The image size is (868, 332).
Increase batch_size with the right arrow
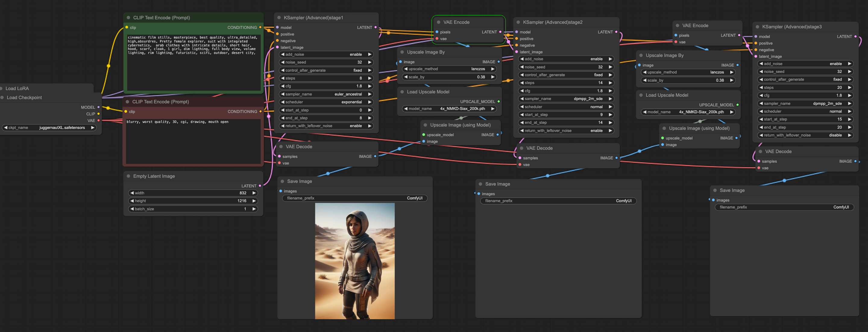pyautogui.click(x=254, y=209)
